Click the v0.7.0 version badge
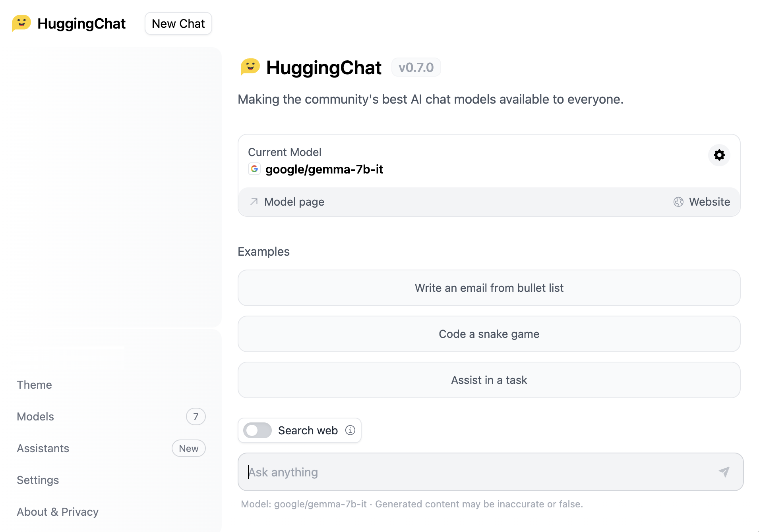 click(x=416, y=67)
